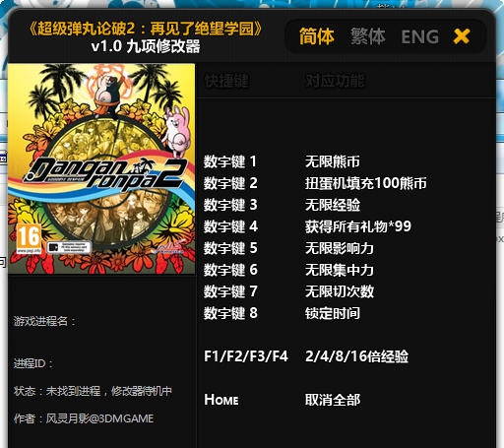Close the trainer with yellow X
This screenshot has height=448, width=504.
(462, 36)
